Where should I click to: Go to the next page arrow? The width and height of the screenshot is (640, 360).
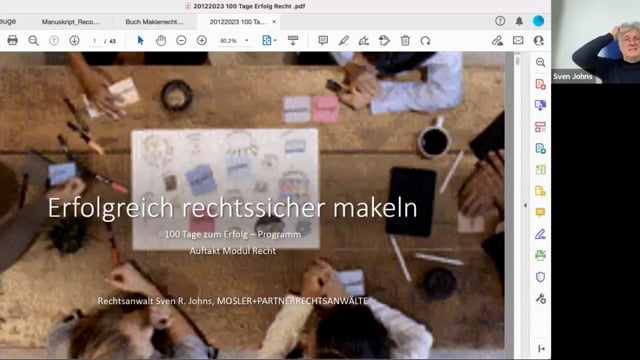pyautogui.click(x=74, y=40)
